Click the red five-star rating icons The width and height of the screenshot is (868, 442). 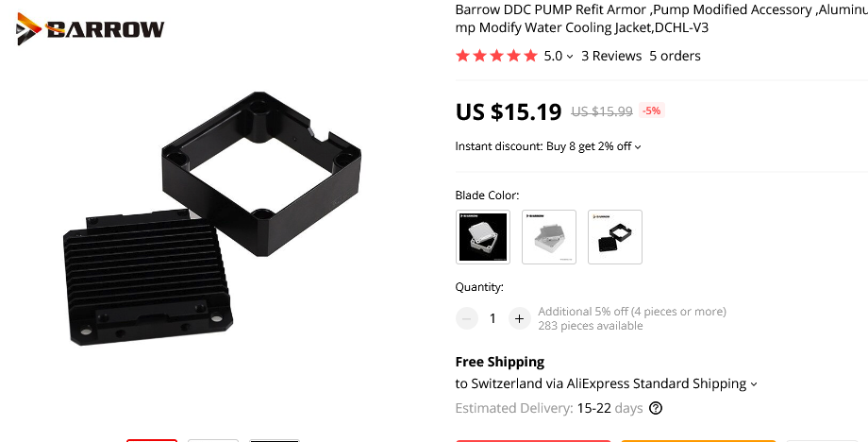pos(496,56)
